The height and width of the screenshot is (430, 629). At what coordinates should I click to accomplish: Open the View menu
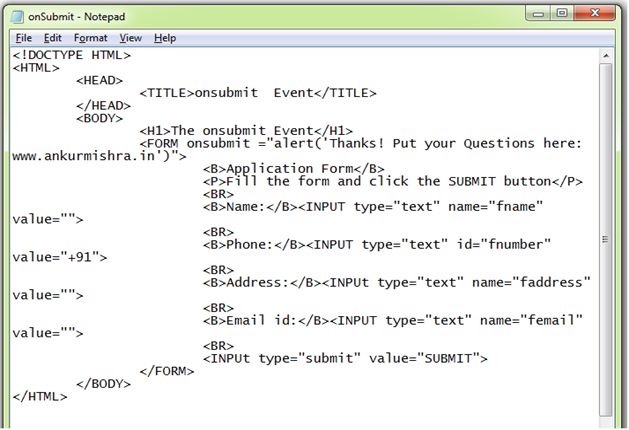tap(131, 38)
